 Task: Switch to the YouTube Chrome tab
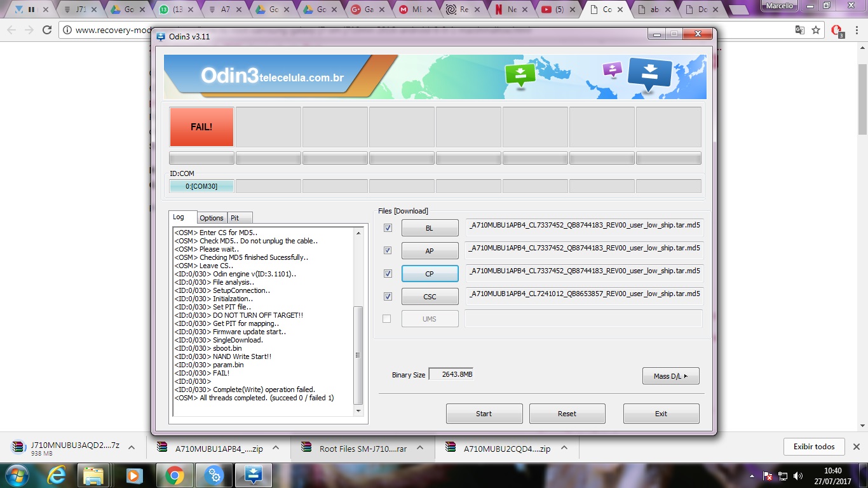coord(558,10)
